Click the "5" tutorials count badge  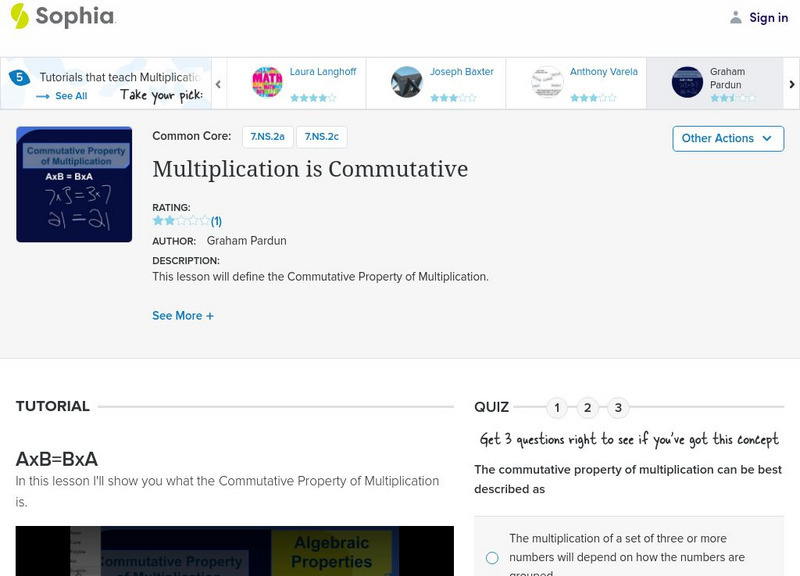point(19,74)
